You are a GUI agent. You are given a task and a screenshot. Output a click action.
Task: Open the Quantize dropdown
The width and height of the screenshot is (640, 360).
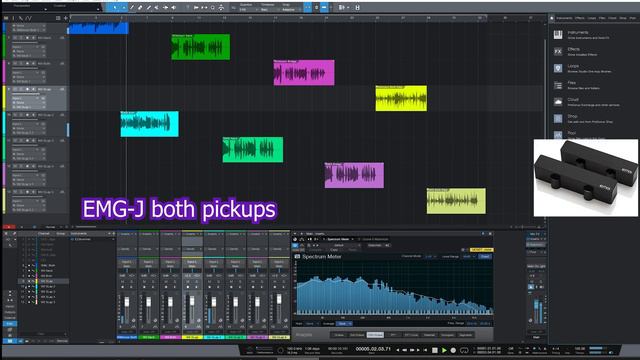pos(248,9)
